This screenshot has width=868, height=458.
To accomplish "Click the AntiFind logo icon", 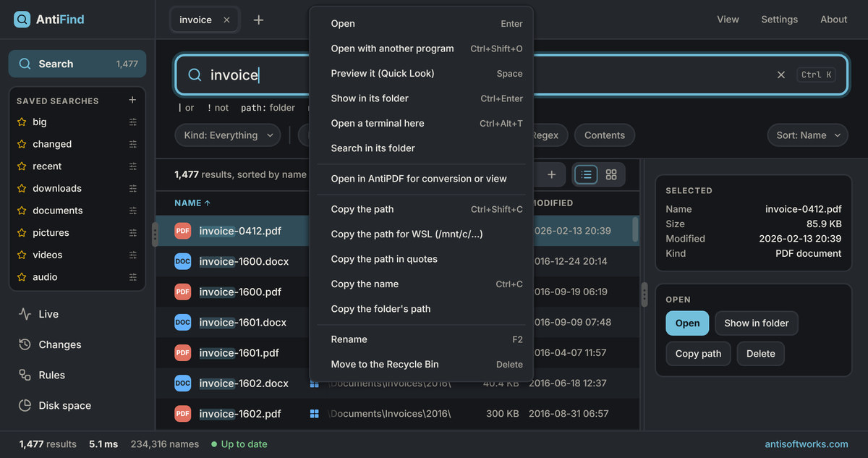I will (x=22, y=20).
